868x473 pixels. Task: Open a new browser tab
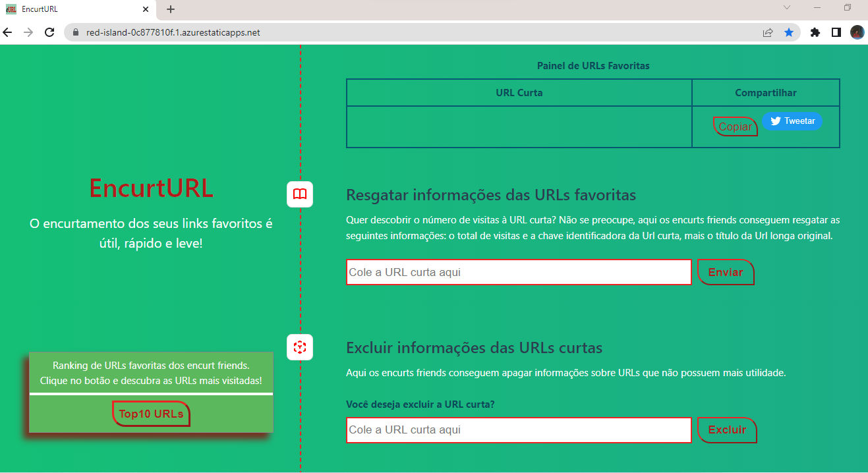pyautogui.click(x=170, y=10)
